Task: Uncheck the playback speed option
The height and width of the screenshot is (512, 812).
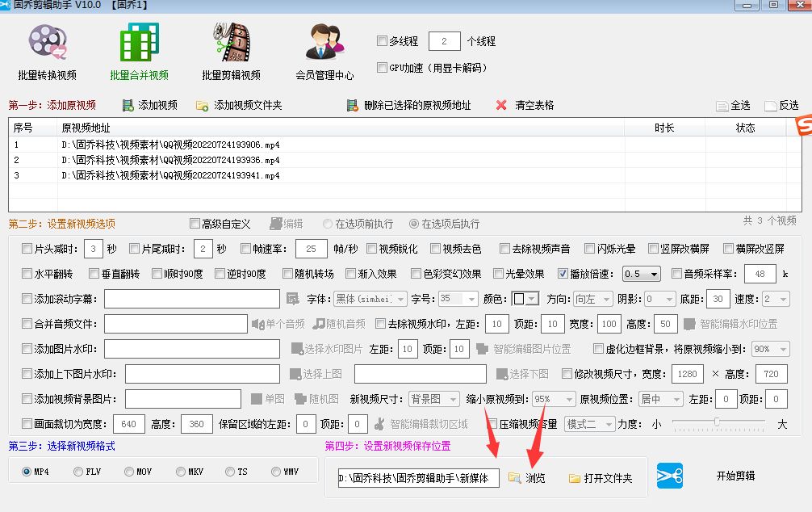Action: (564, 273)
